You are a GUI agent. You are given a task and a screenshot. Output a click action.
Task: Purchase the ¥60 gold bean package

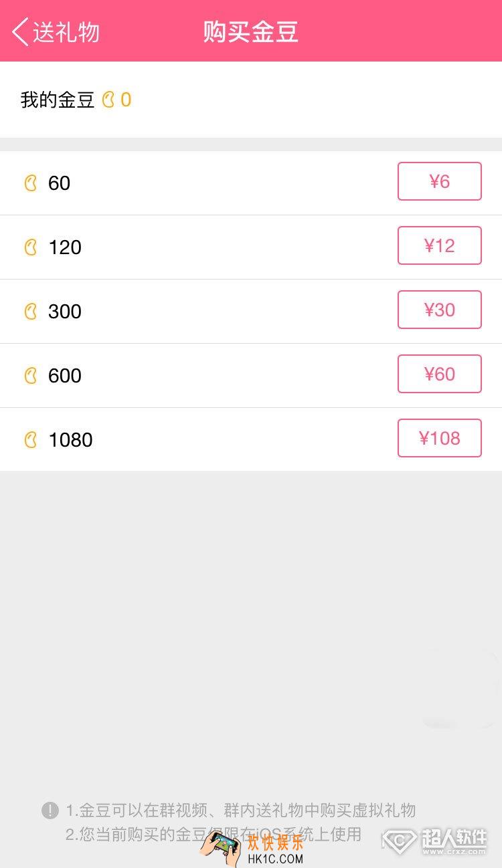click(x=440, y=374)
